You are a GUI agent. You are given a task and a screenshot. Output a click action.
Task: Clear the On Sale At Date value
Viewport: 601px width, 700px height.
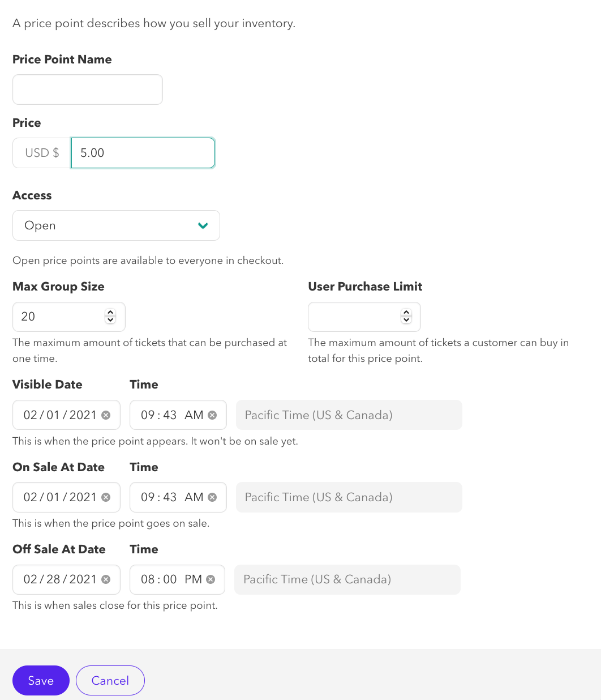coord(106,497)
